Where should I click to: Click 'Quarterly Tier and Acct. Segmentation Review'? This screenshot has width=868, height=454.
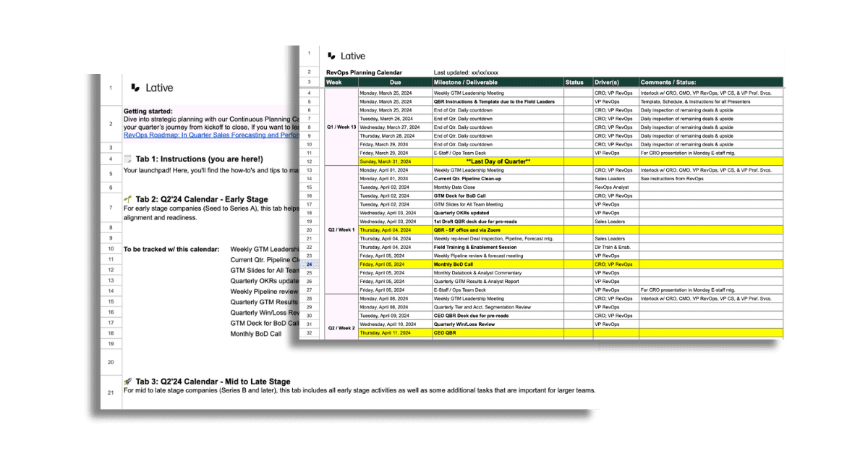(497, 307)
